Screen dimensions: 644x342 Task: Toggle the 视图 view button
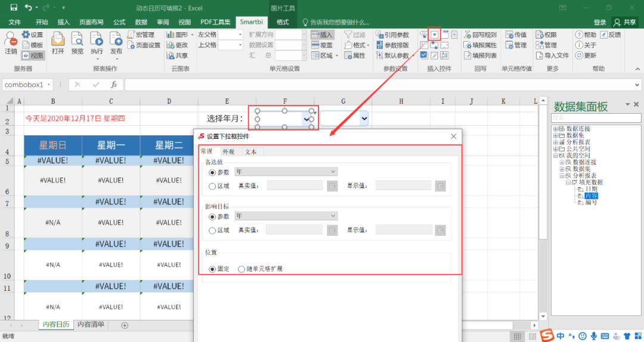point(32,55)
